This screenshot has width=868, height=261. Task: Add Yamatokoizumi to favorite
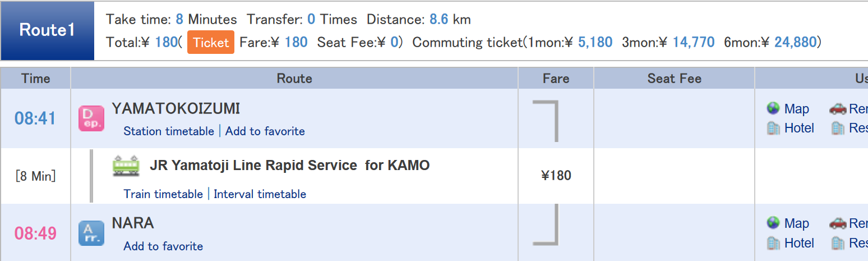(265, 131)
